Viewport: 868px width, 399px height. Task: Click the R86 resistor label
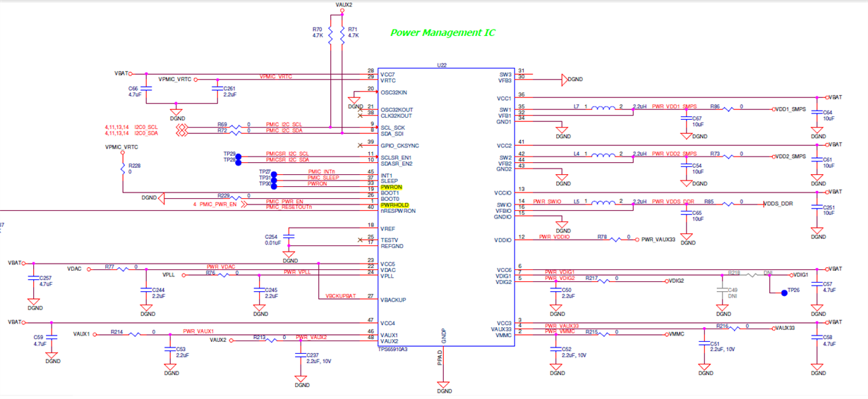click(716, 106)
